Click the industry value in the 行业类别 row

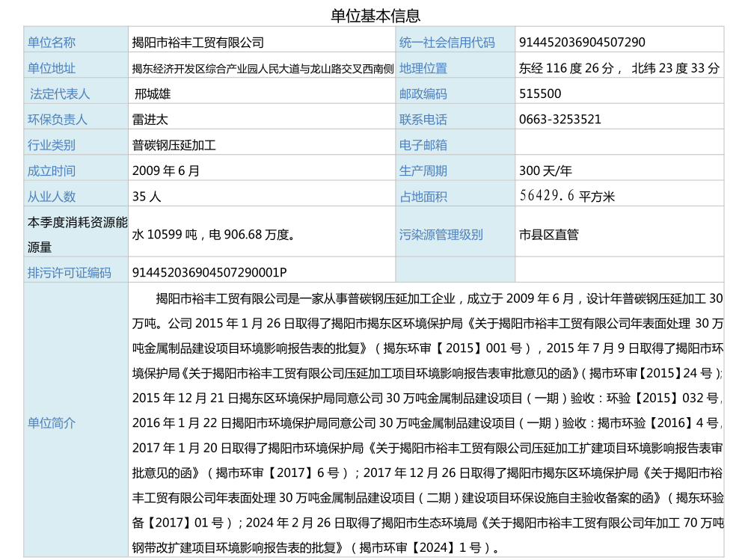[174, 146]
